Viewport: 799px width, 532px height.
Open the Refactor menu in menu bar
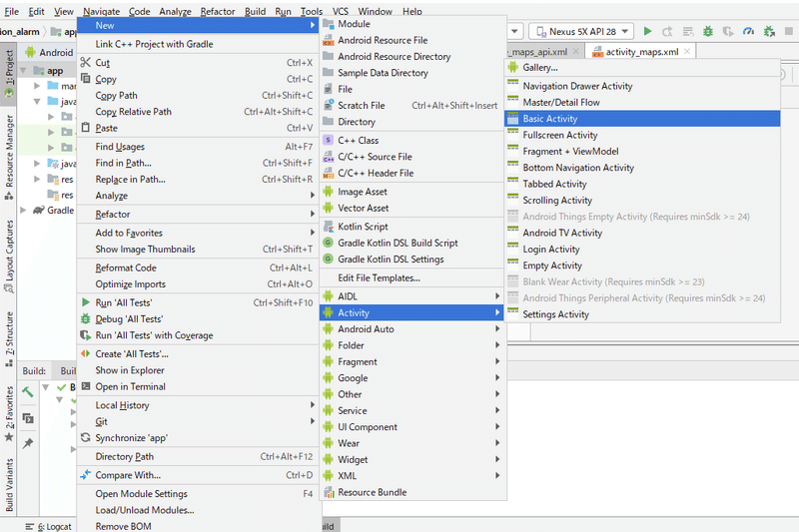coord(218,11)
